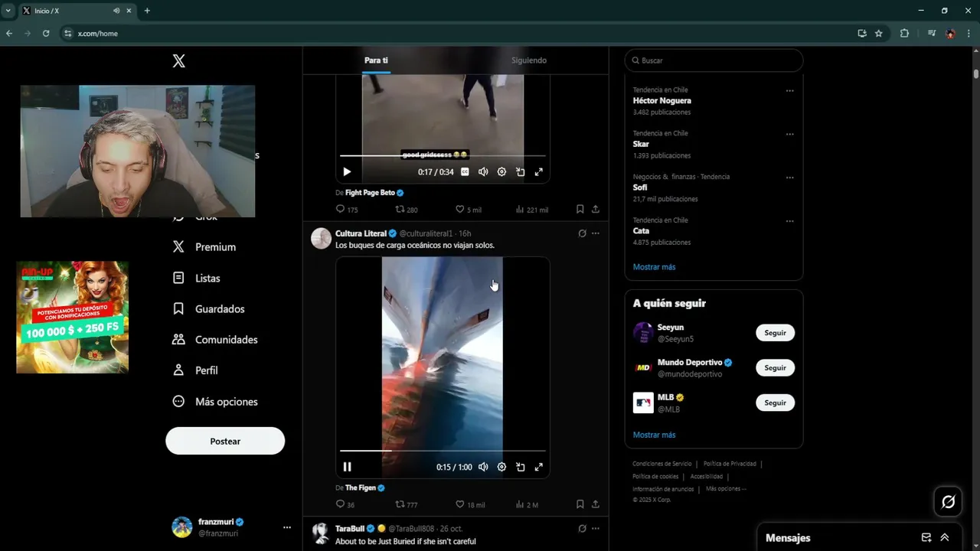The width and height of the screenshot is (980, 551).
Task: Follow Mundo Deportivo
Action: coord(775,368)
